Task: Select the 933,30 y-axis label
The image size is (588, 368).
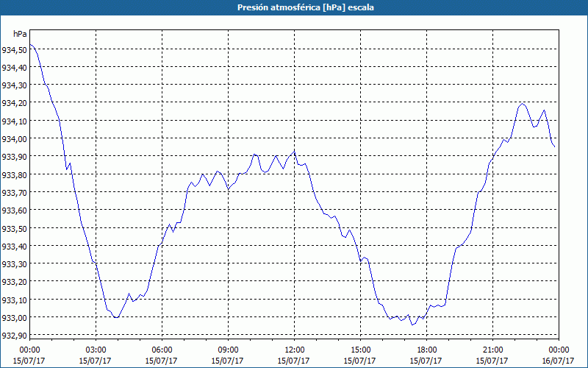Action: [14, 264]
